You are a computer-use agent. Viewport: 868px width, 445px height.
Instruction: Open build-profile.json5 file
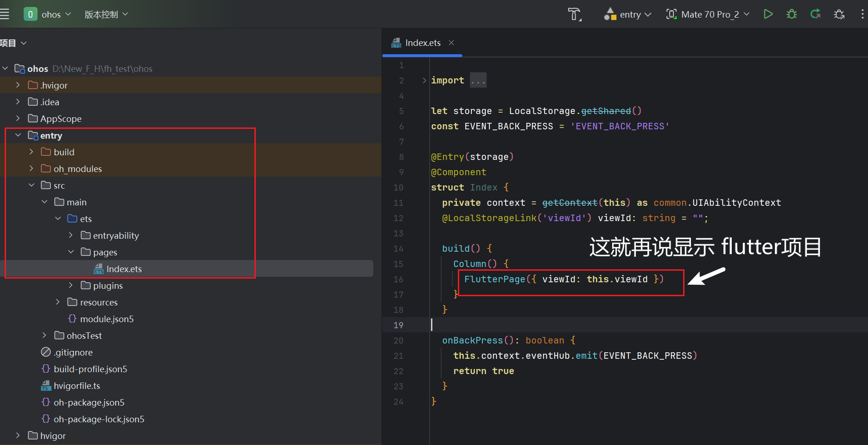(90, 369)
